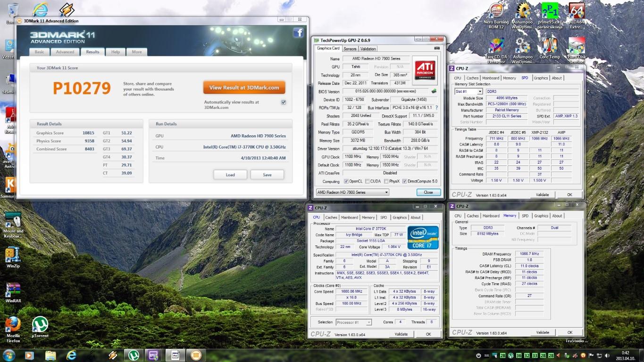The width and height of the screenshot is (644, 362).
Task: Open Winamp desktop icon at top
Action: tap(67, 9)
